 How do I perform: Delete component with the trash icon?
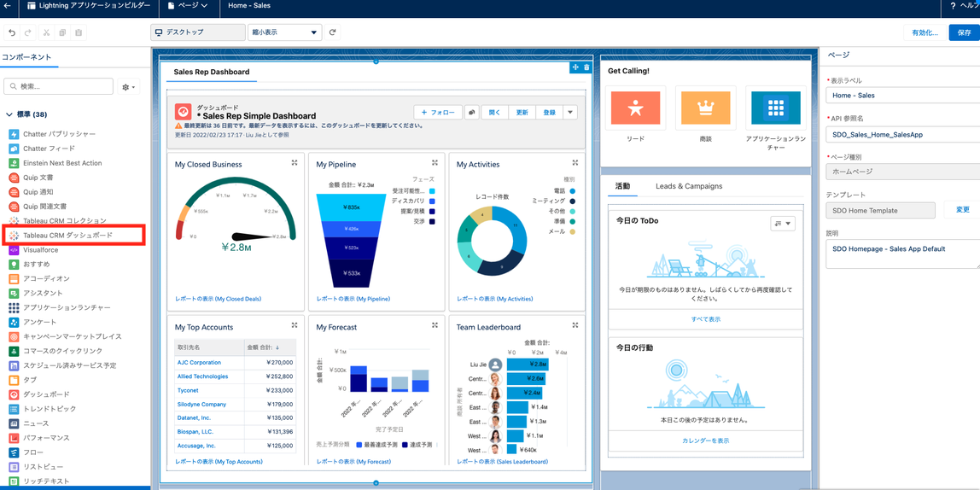pos(586,67)
